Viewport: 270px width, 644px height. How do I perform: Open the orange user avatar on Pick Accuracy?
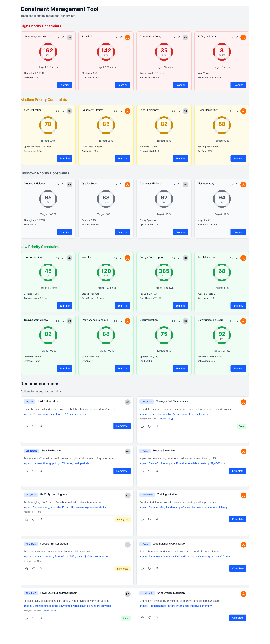[x=244, y=184]
